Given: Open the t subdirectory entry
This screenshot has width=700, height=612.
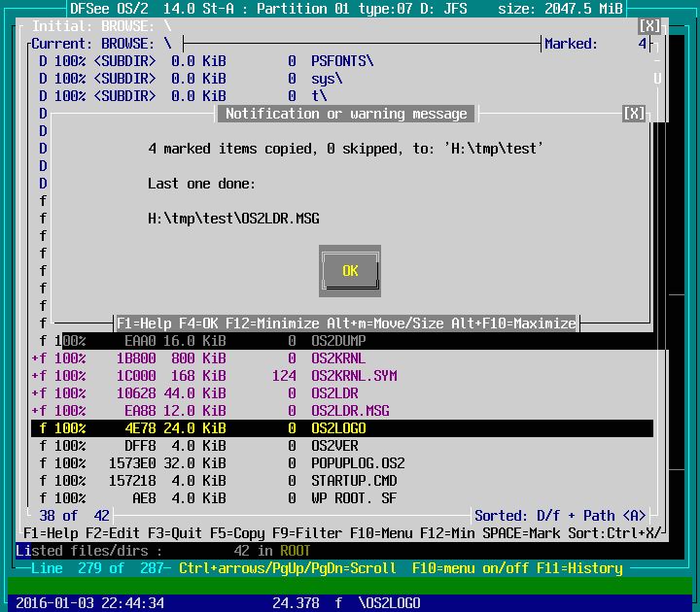Looking at the screenshot, I should click(x=319, y=96).
